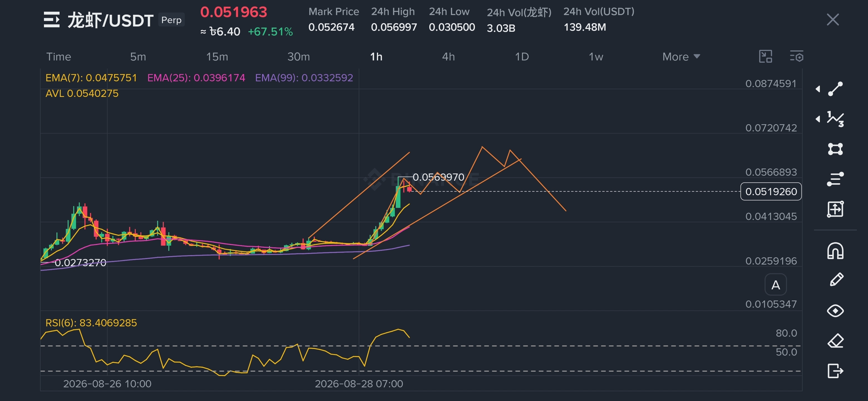The image size is (868, 401).
Task: Tap the 2026-08-26 10:00 time label
Action: point(107,384)
